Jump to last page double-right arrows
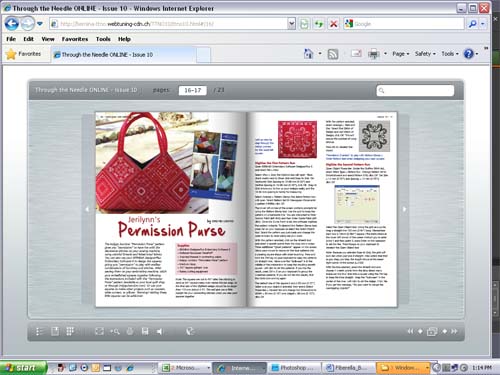This screenshot has height=375, width=500. click(454, 331)
